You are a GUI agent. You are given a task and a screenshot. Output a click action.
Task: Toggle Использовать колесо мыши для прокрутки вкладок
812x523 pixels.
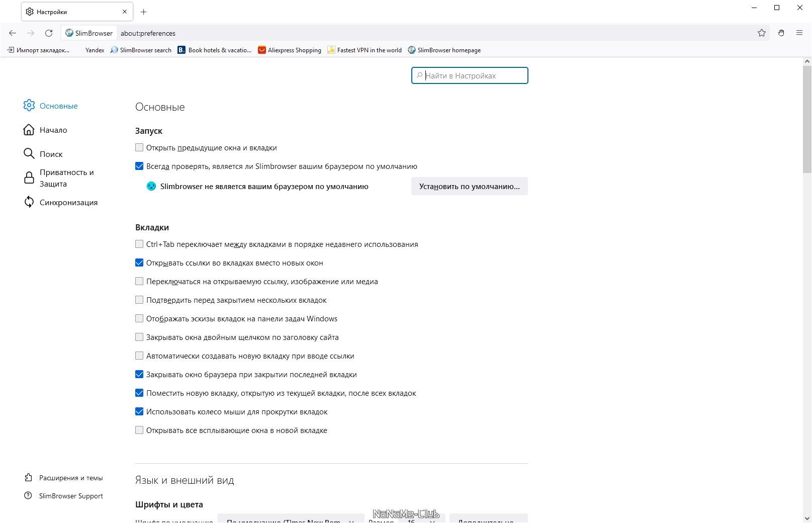[139, 412]
